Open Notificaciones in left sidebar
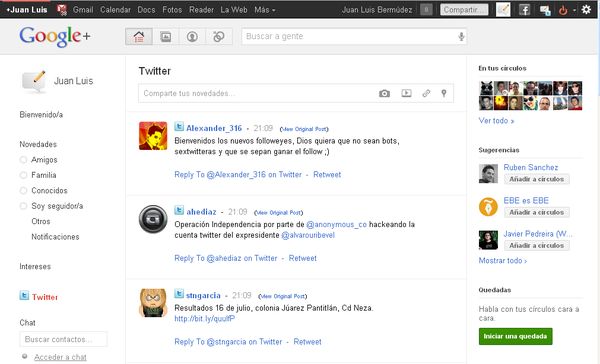The height and width of the screenshot is (364, 600). pos(55,237)
